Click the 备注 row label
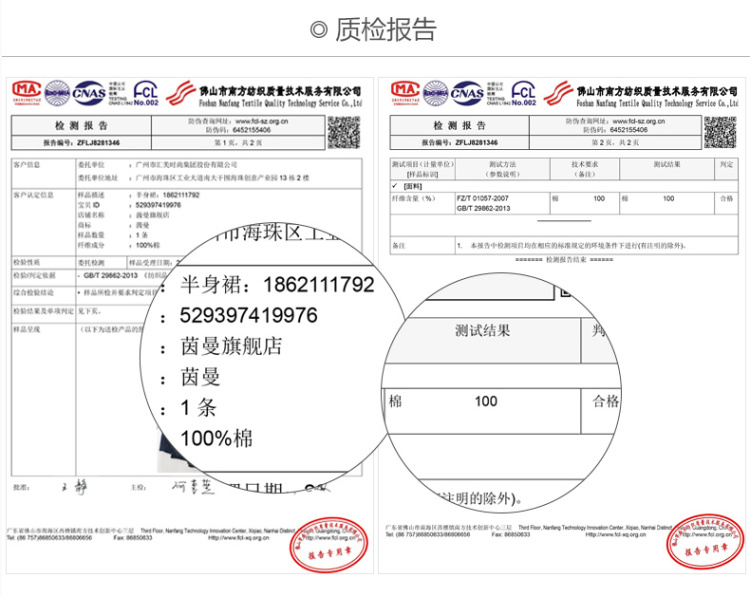 (x=398, y=245)
